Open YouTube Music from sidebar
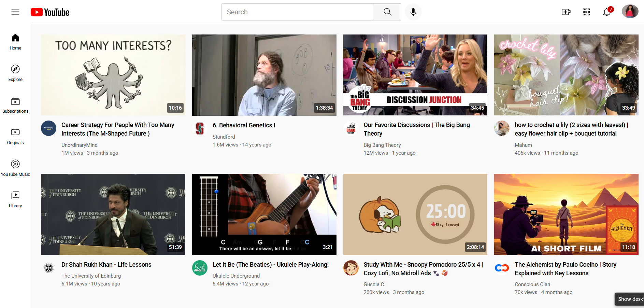 (x=15, y=168)
